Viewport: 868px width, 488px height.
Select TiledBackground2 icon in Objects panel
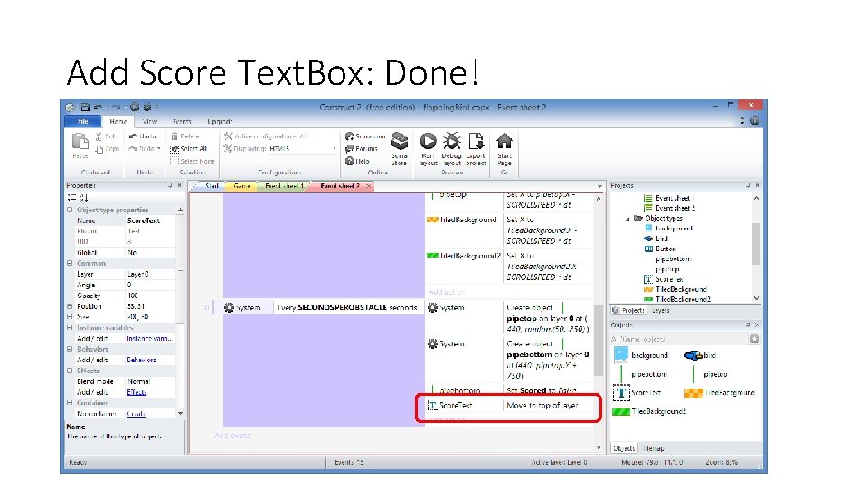click(621, 412)
